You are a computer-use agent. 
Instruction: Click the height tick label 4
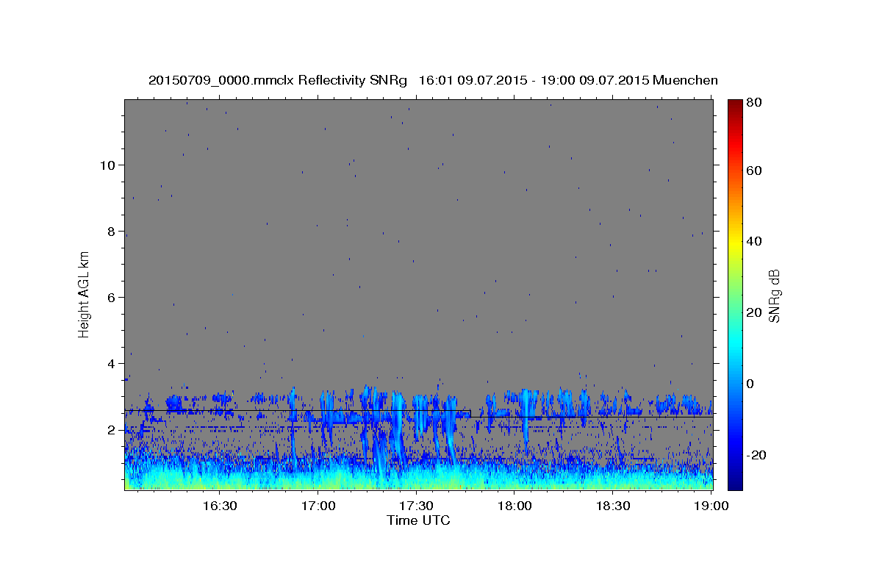pyautogui.click(x=111, y=364)
